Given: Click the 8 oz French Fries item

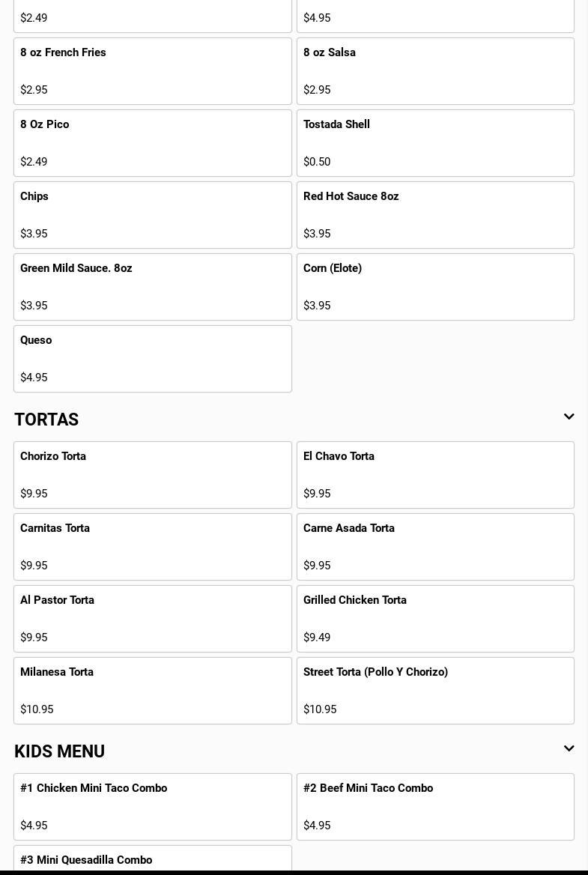Looking at the screenshot, I should tap(152, 71).
